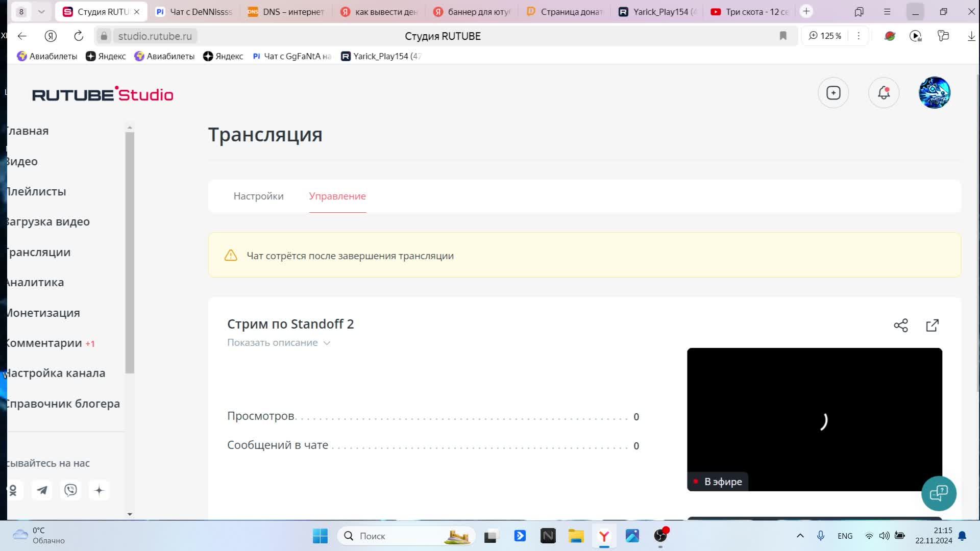Click the add content plus icon
This screenshot has height=551, width=980.
(833, 93)
